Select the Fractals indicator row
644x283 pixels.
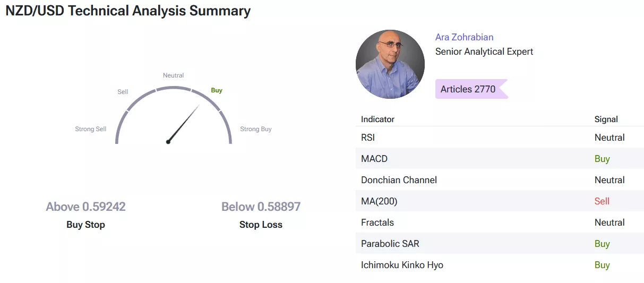click(500, 222)
